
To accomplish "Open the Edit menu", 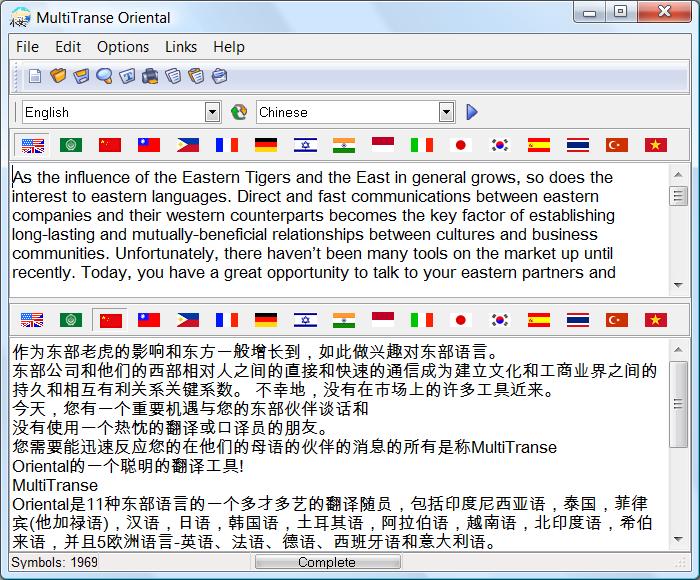I will [x=68, y=46].
